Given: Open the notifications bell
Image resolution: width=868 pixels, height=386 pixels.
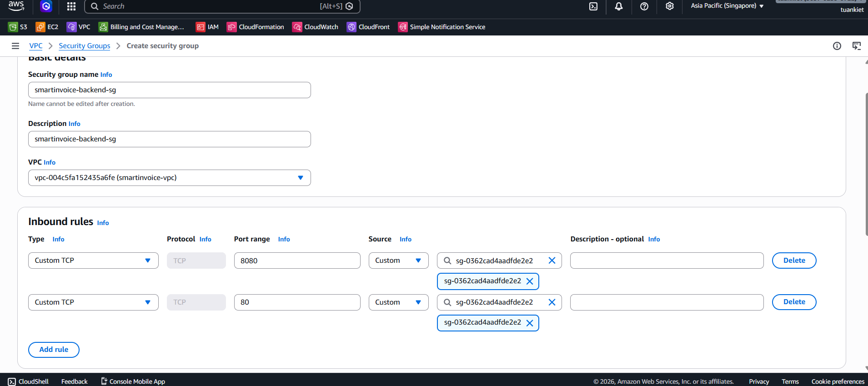Looking at the screenshot, I should coord(618,6).
